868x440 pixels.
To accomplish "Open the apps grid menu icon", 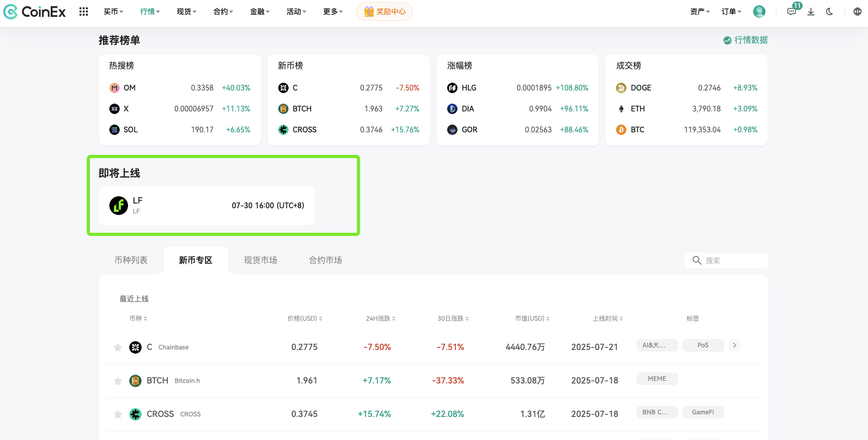I will click(x=84, y=12).
